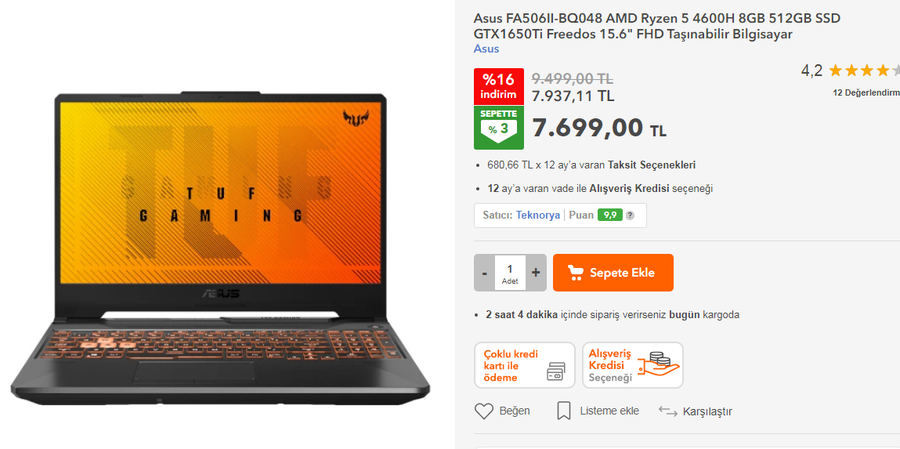Click the heart icon next to Beğen
The height and width of the screenshot is (449, 900).
[x=484, y=411]
